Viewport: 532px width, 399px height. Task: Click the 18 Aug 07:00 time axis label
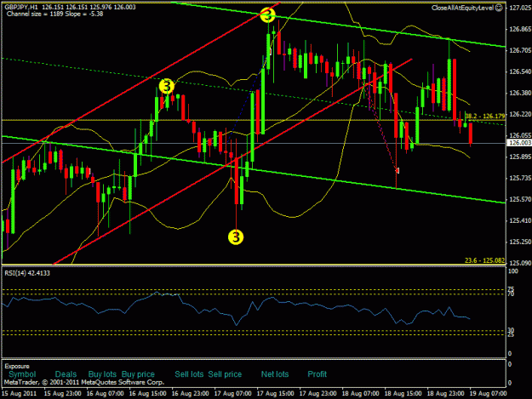[360, 394]
